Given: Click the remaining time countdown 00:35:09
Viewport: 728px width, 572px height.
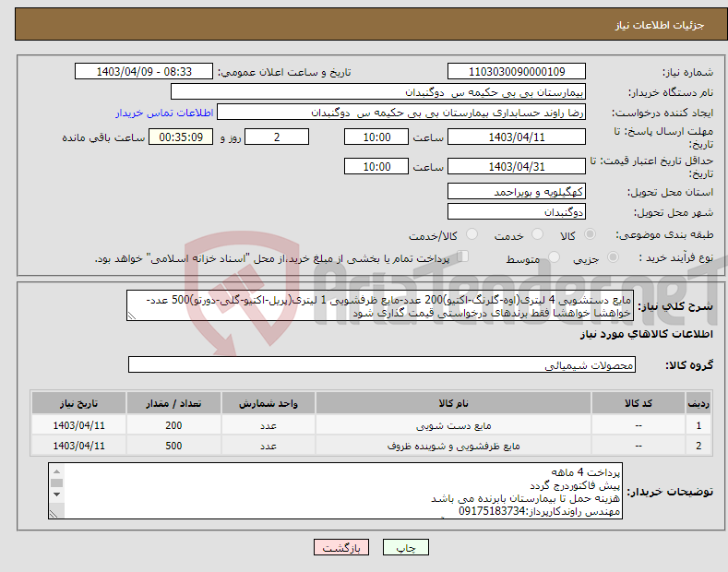Looking at the screenshot, I should pyautogui.click(x=181, y=137).
